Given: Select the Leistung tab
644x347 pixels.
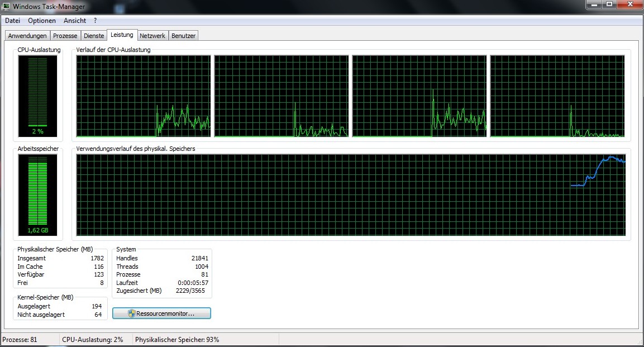Looking at the screenshot, I should point(122,35).
